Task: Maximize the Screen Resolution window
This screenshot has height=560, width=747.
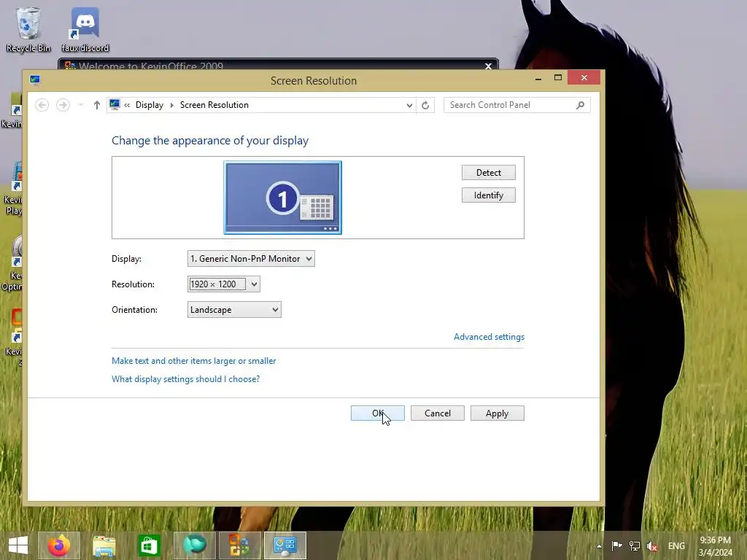Action: pyautogui.click(x=558, y=77)
